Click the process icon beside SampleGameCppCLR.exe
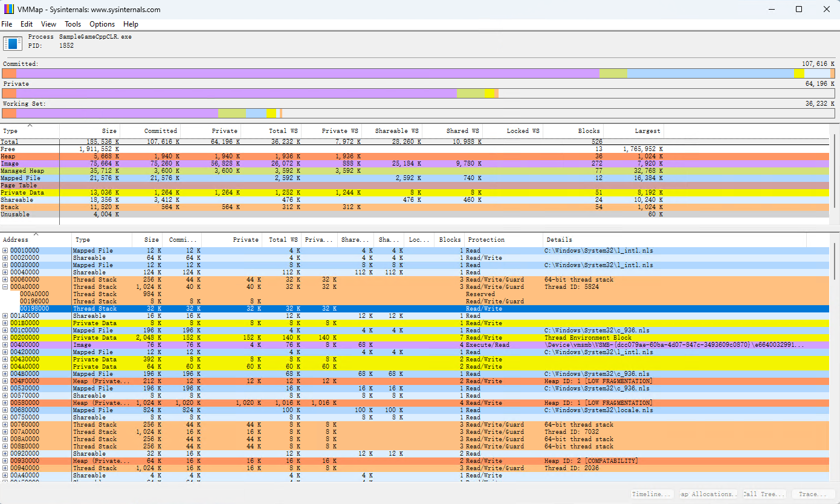 pyautogui.click(x=12, y=43)
